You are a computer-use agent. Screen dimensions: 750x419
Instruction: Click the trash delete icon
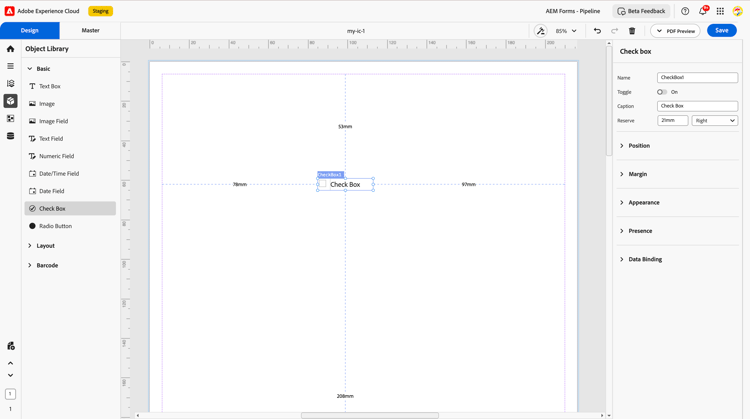point(632,31)
